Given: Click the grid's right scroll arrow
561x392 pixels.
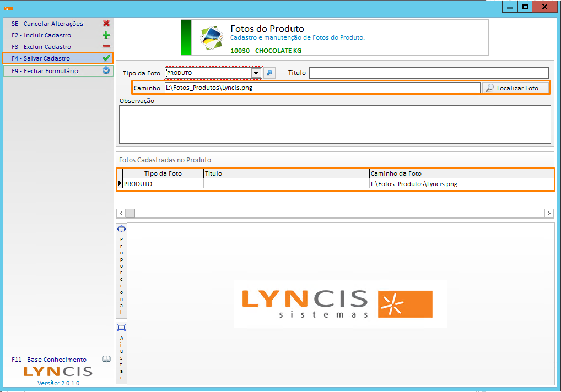Looking at the screenshot, I should point(549,213).
